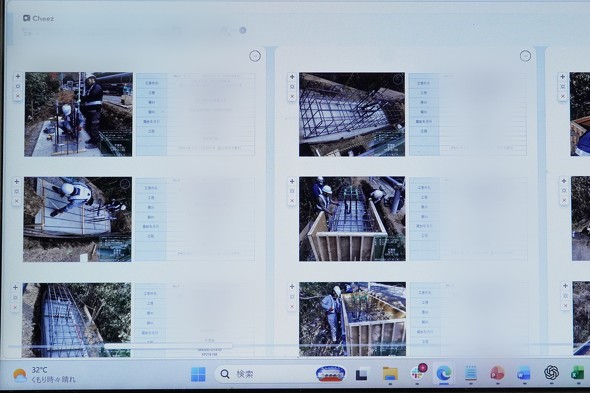This screenshot has width=590, height=393.
Task: Toggle selection circle on kneeling worker panel photo
Action: pos(125,184)
